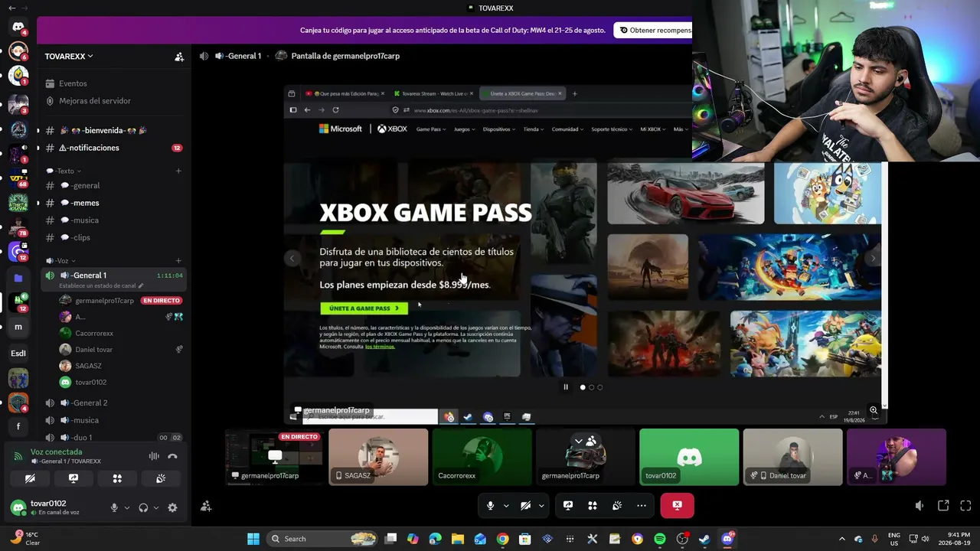
Task: Open Eventos in the channel sidebar
Action: 73,83
